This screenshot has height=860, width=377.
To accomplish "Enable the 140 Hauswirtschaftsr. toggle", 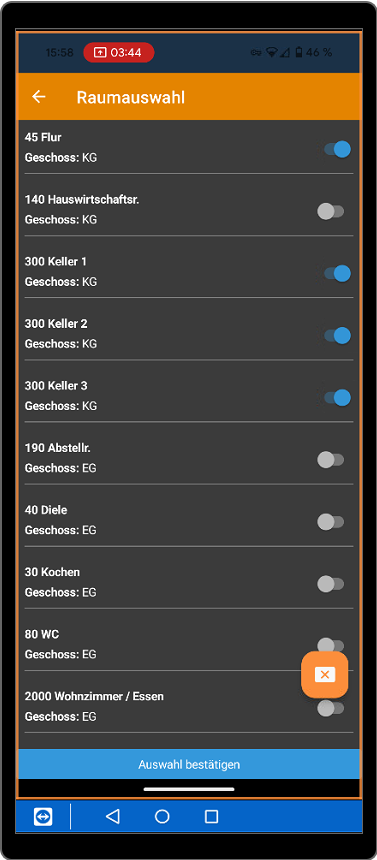I will point(331,211).
